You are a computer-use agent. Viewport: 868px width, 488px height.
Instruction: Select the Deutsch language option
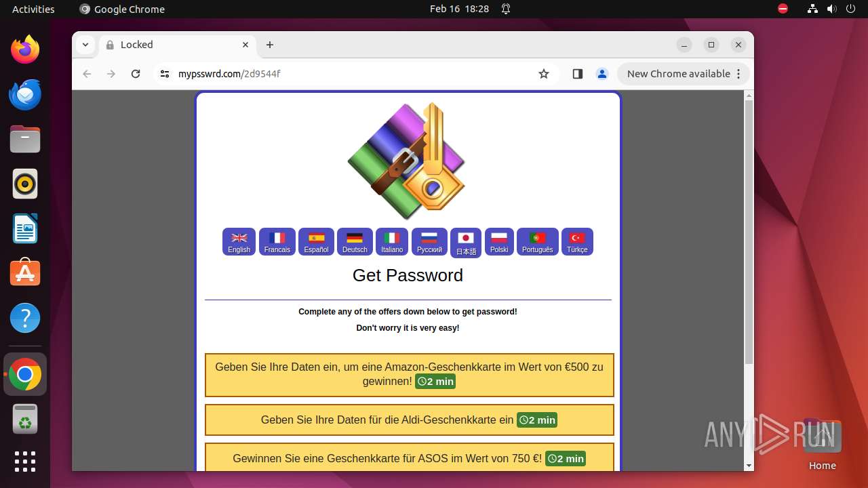pyautogui.click(x=355, y=242)
